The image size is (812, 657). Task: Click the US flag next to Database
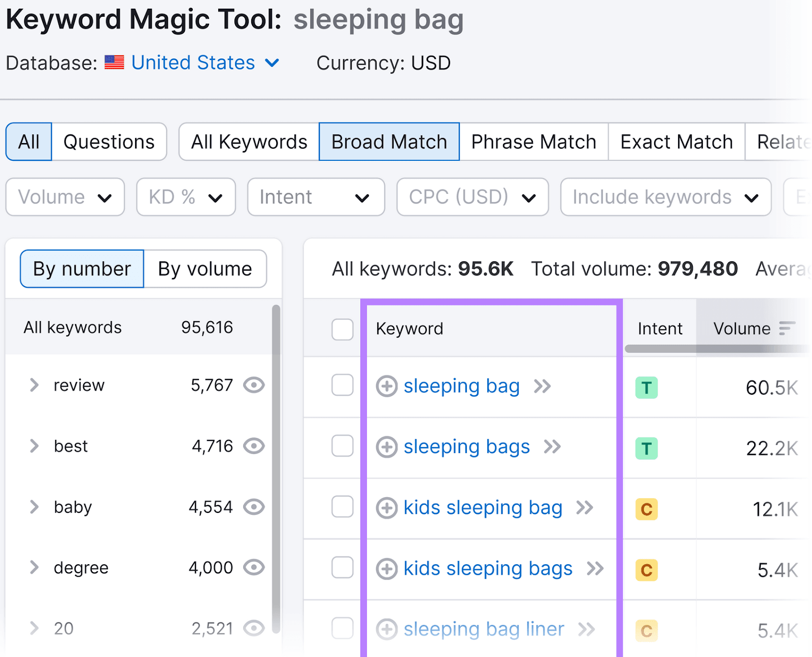pos(114,62)
